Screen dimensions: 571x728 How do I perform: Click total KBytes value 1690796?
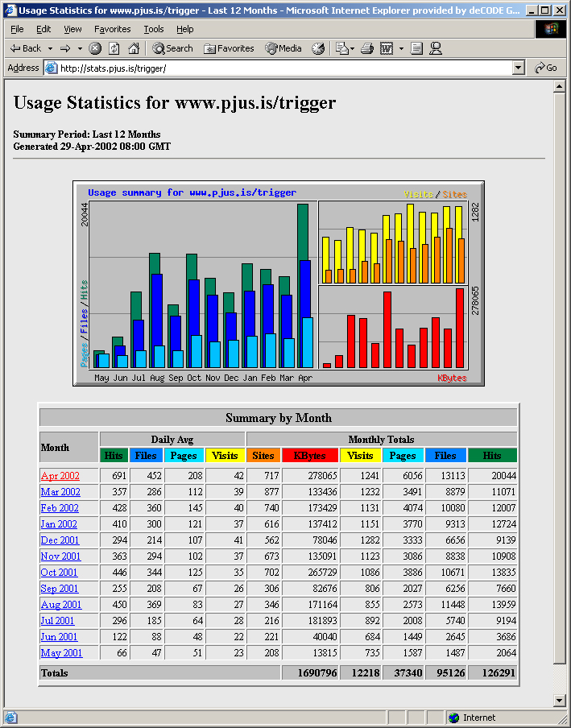(x=317, y=672)
